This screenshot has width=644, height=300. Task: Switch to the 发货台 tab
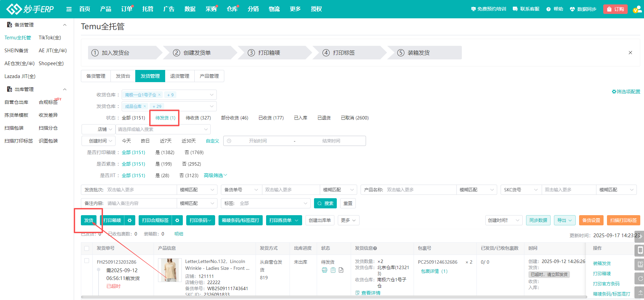(123, 76)
